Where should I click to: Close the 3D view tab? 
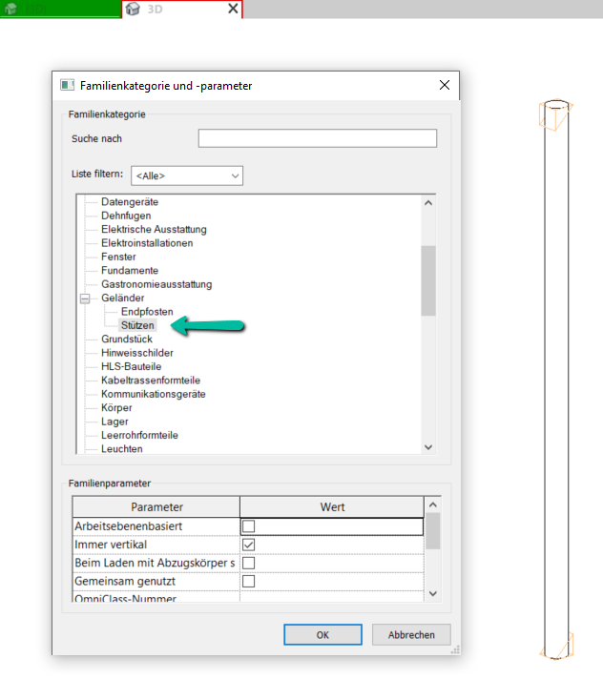233,9
